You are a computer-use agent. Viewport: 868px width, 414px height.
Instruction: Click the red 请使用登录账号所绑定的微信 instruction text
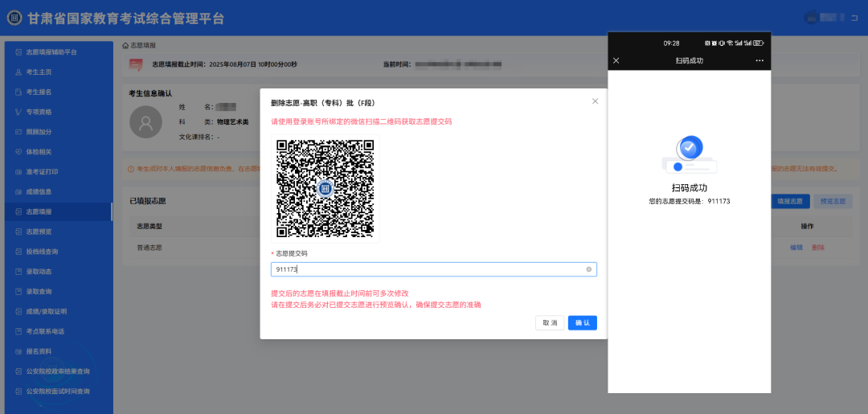pyautogui.click(x=362, y=121)
